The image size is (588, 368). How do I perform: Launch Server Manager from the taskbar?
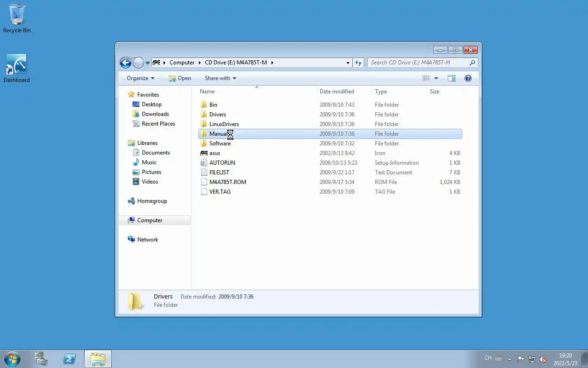(41, 359)
